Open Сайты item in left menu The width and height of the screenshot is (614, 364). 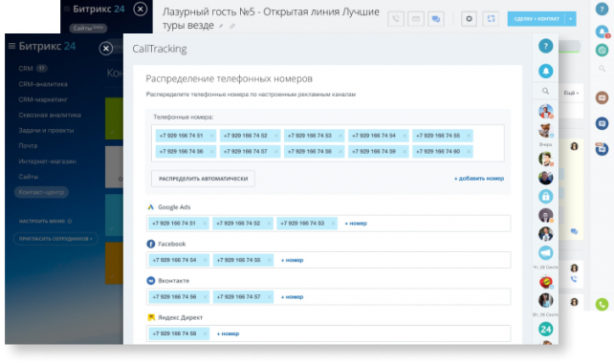point(28,177)
